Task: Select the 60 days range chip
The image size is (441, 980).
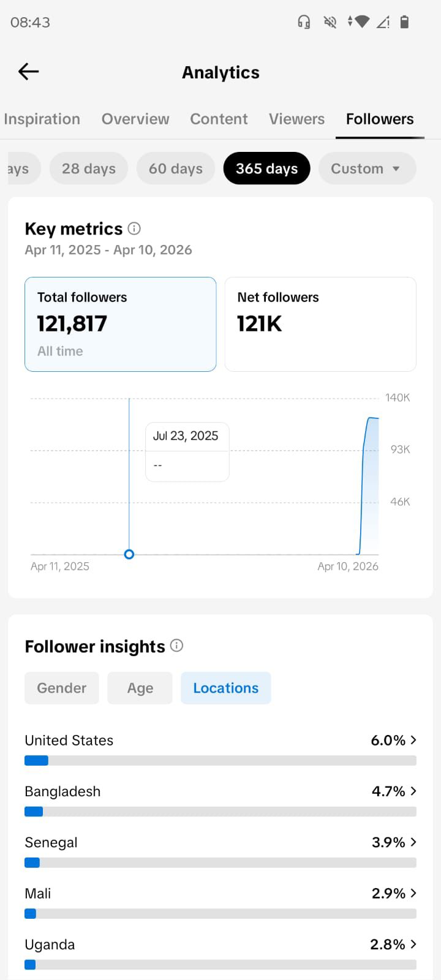Action: pyautogui.click(x=176, y=168)
